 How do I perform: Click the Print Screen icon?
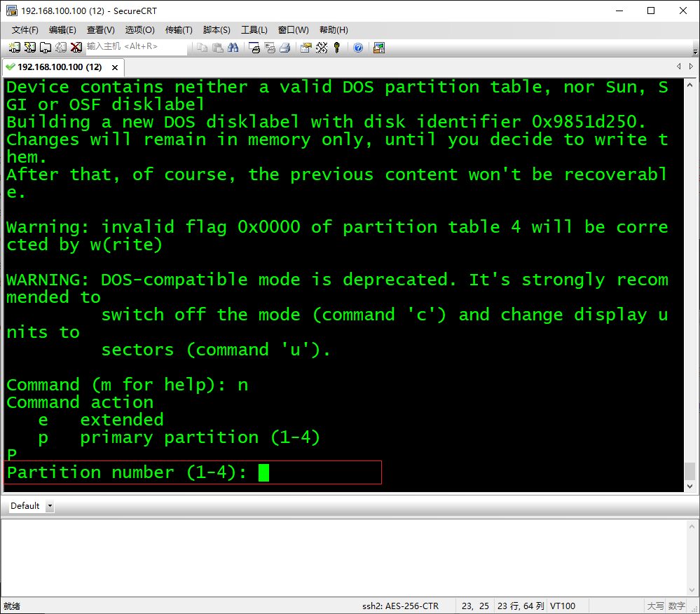pyautogui.click(x=254, y=48)
